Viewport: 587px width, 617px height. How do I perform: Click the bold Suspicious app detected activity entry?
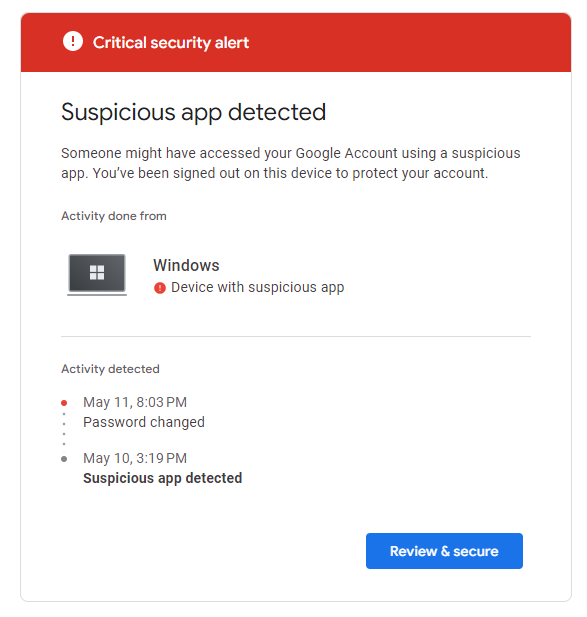(x=162, y=478)
